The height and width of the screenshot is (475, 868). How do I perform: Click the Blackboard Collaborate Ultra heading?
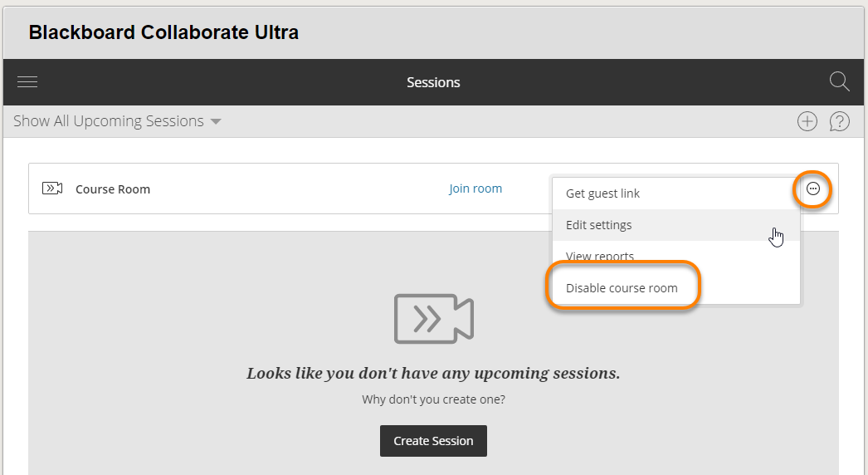pyautogui.click(x=163, y=32)
